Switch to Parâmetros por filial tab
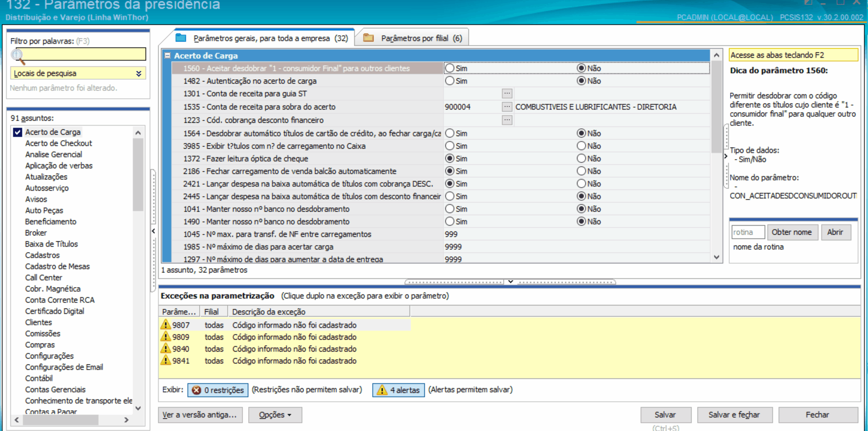 pyautogui.click(x=413, y=38)
